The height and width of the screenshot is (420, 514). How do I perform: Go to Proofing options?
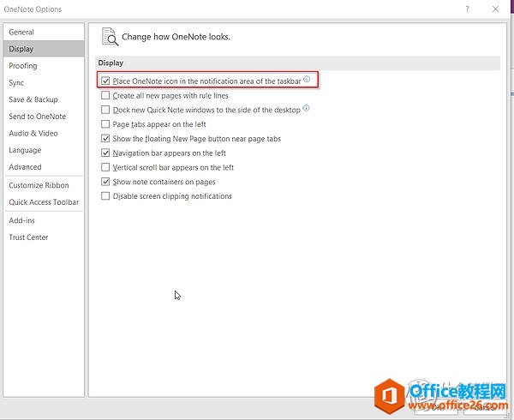click(x=44, y=66)
